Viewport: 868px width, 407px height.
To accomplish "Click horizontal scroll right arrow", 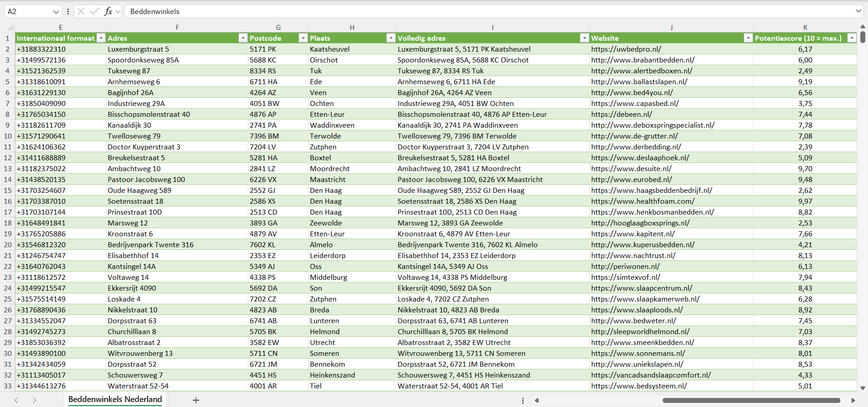I will pos(853,400).
